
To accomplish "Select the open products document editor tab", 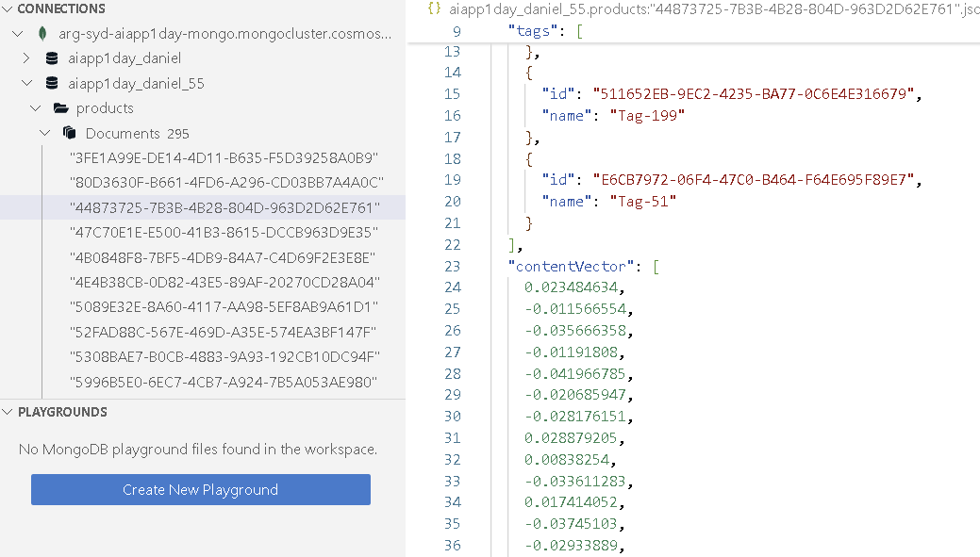I will [x=707, y=9].
